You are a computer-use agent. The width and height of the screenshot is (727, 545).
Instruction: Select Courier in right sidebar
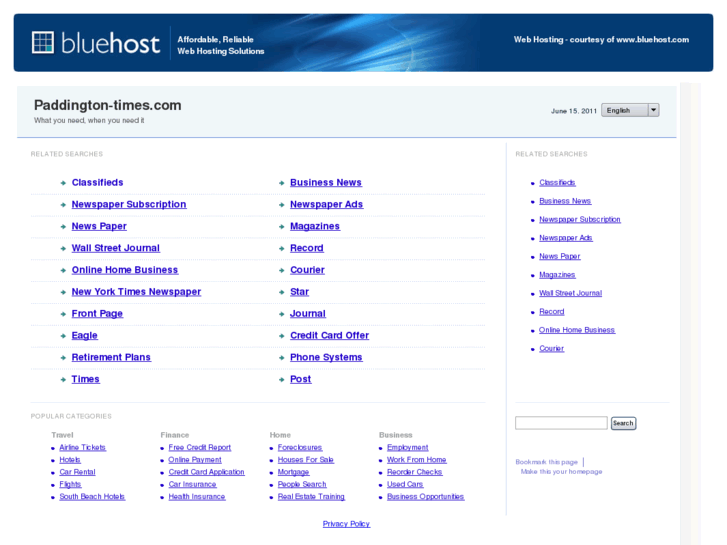coord(551,349)
